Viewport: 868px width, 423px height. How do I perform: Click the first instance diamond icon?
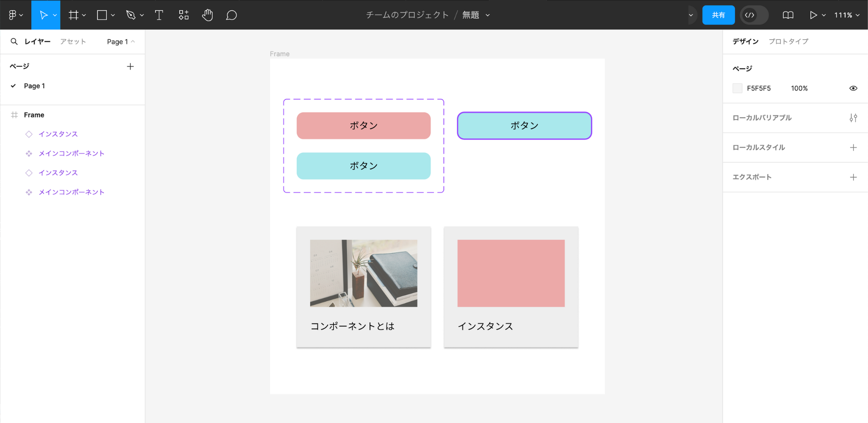[x=29, y=134]
